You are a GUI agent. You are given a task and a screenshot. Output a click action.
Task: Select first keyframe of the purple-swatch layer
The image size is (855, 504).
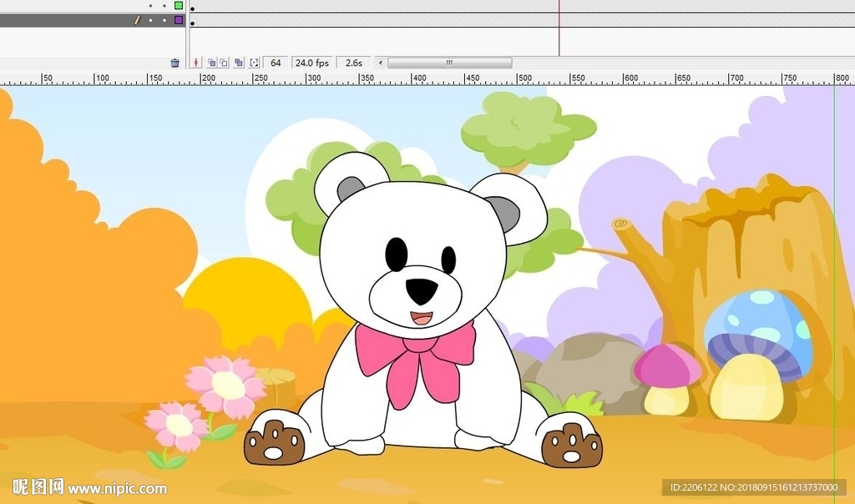click(193, 23)
